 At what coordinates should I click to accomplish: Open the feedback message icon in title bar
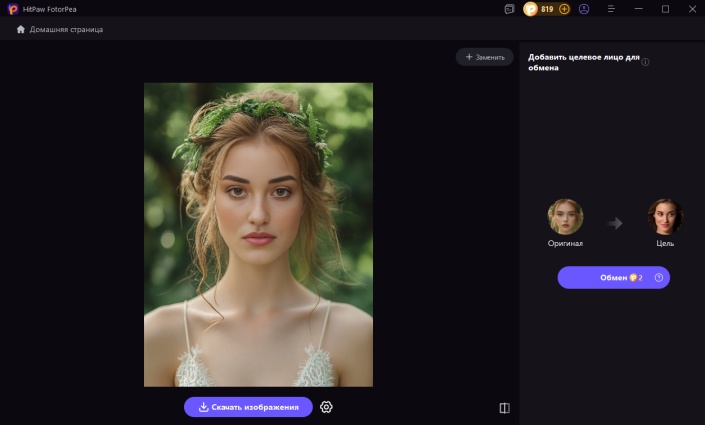click(509, 9)
